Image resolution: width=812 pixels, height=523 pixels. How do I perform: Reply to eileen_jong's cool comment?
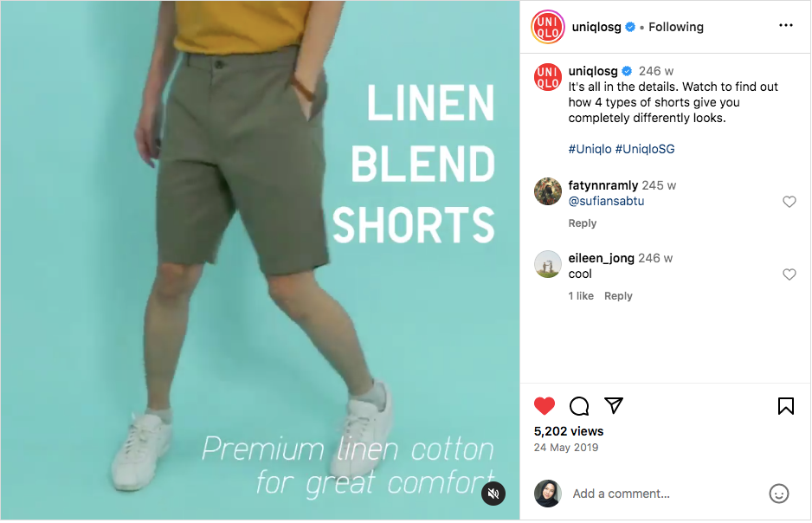(x=618, y=295)
